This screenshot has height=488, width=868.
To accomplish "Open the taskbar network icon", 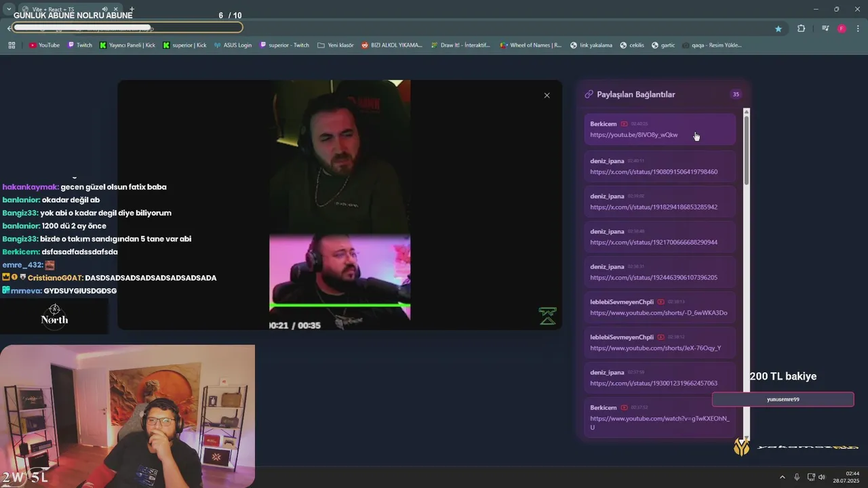I will coord(811,477).
